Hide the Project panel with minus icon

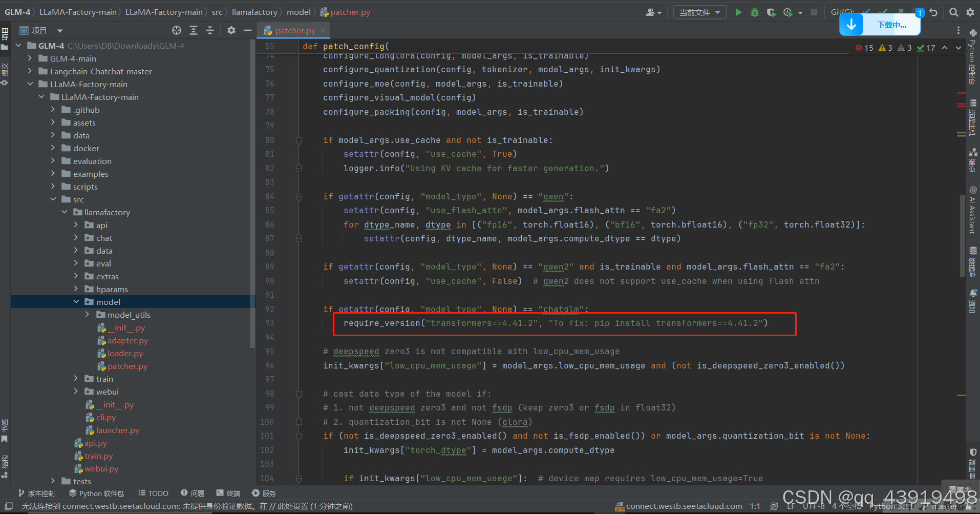(248, 30)
